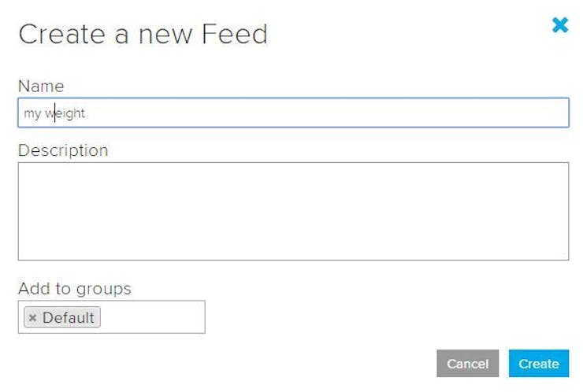Click the Create button
This screenshot has width=583, height=392.
(538, 364)
